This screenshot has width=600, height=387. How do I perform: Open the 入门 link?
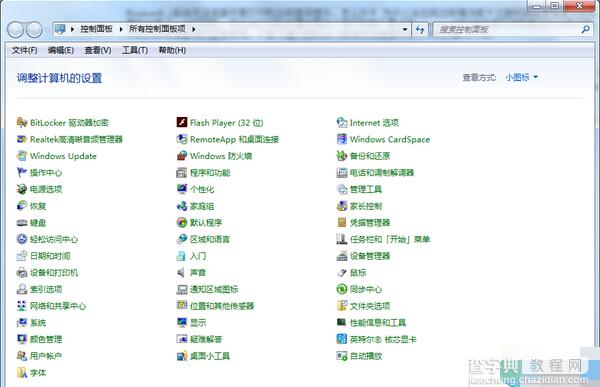198,256
